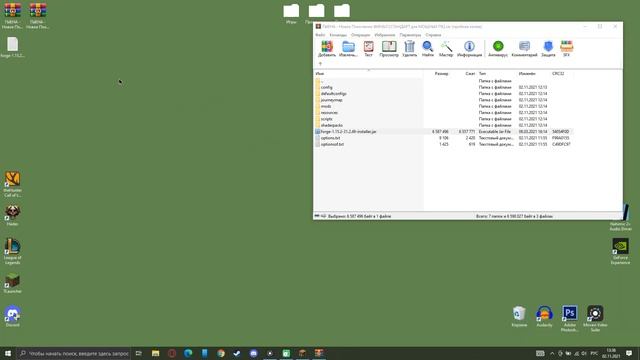Image resolution: width=640 pixels, height=360 pixels.
Task: Click the second WinRAR archive on the desktop
Action: (38, 16)
